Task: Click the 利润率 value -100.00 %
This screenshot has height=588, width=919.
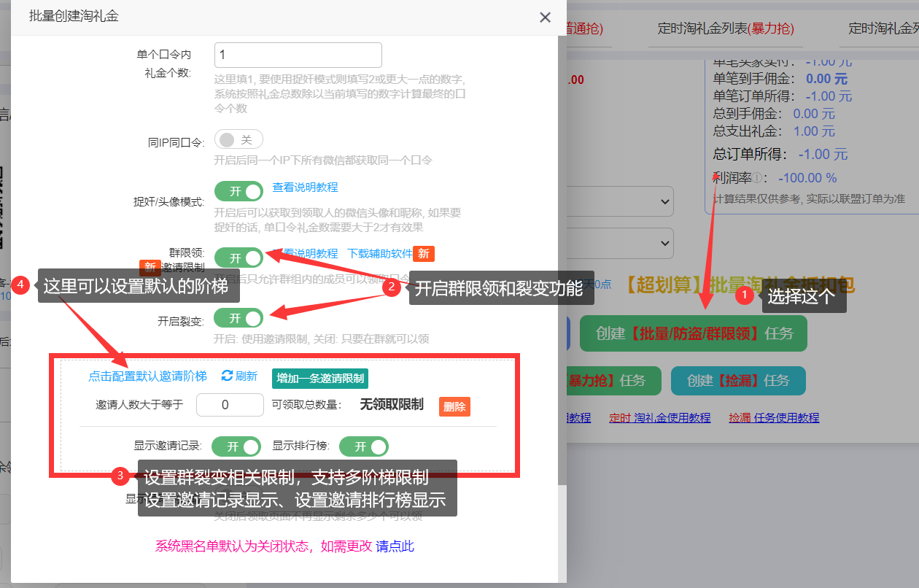Action: tap(807, 177)
